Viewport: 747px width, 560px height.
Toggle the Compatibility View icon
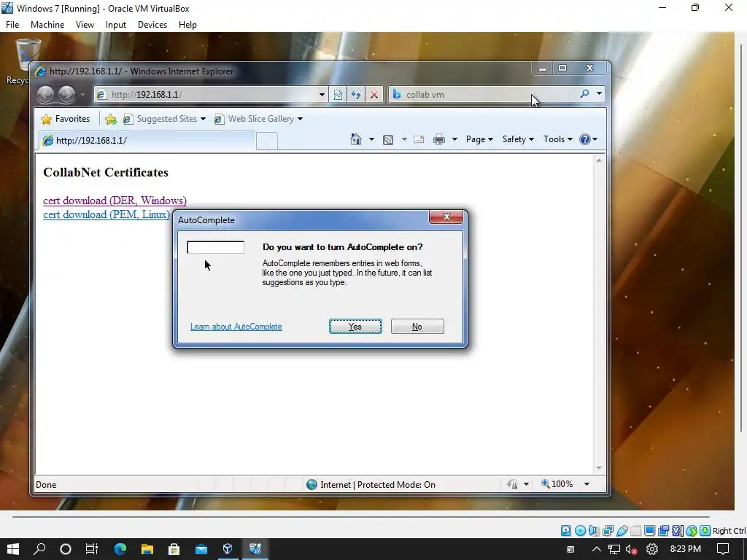tap(338, 94)
